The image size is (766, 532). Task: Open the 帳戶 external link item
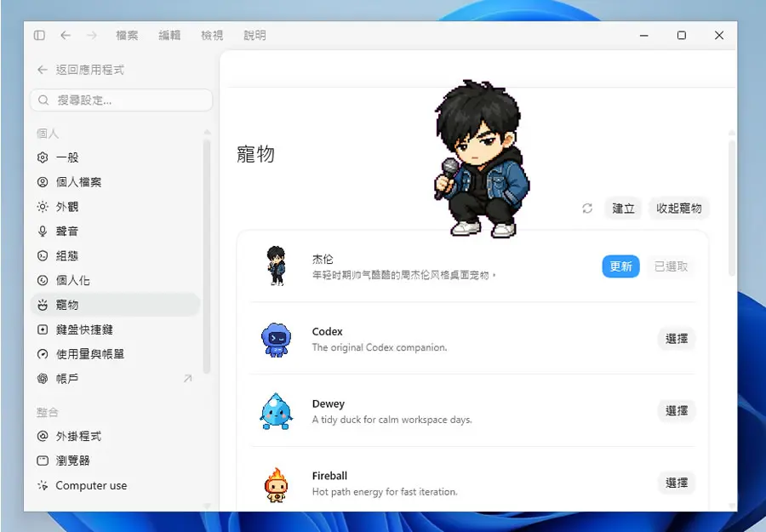[115, 379]
